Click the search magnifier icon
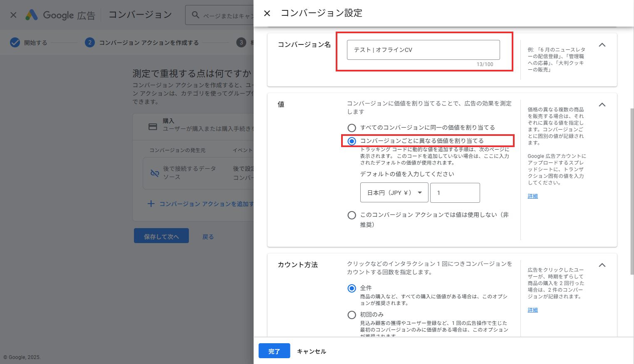This screenshot has width=634, height=364. pos(195,15)
